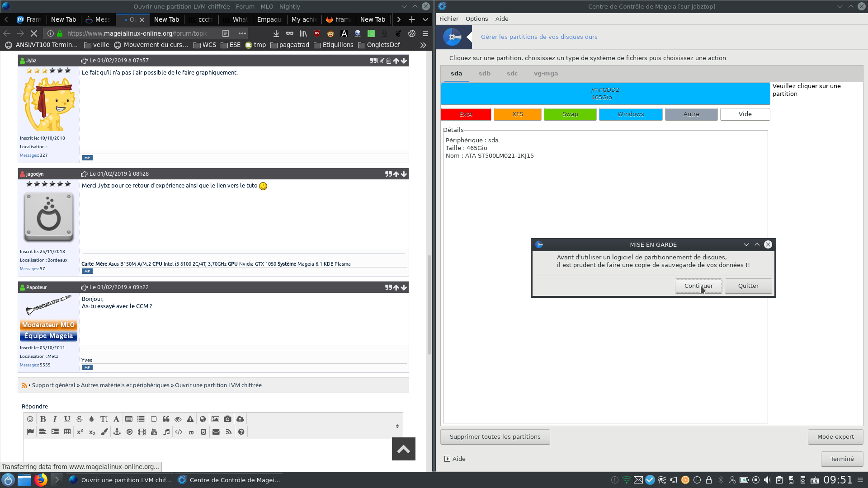Open Support général breadcrumb link
Screen dimensions: 868x488
click(53, 385)
